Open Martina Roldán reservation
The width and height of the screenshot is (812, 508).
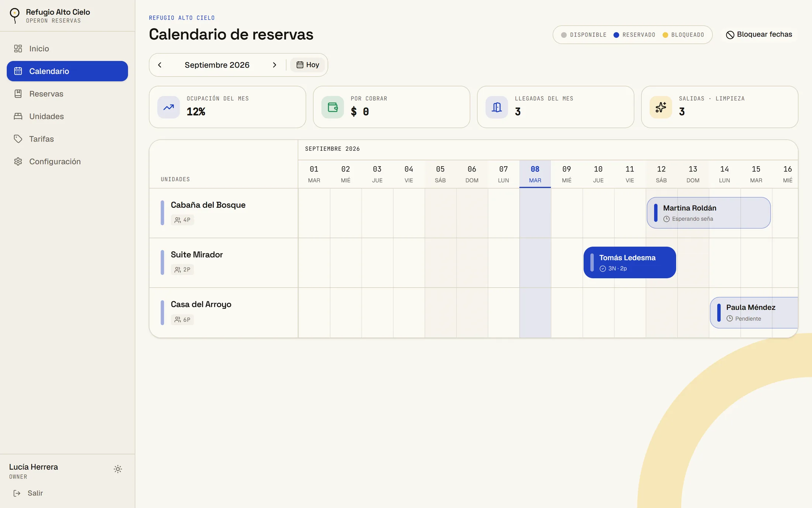709,213
